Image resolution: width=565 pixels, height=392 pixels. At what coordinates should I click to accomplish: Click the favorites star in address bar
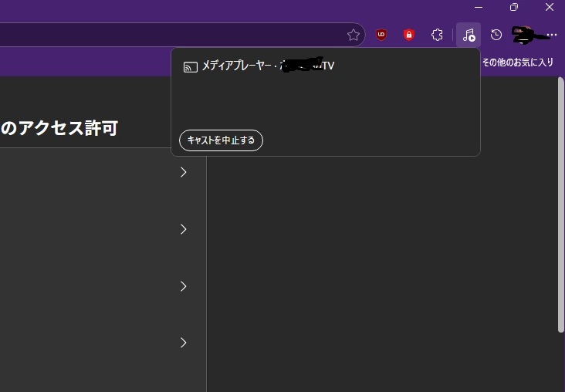pyautogui.click(x=354, y=35)
